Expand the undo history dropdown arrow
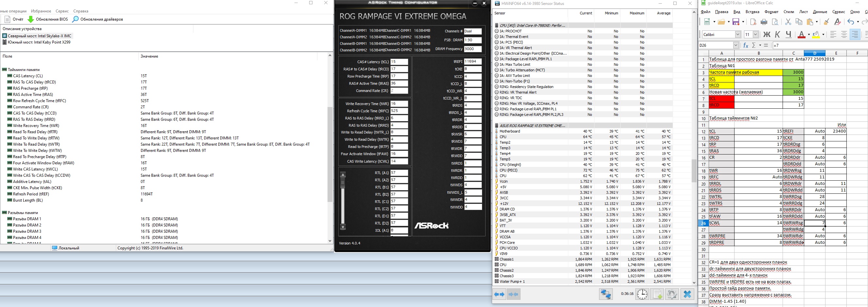Screen dimensions: 868x307 pos(858,22)
